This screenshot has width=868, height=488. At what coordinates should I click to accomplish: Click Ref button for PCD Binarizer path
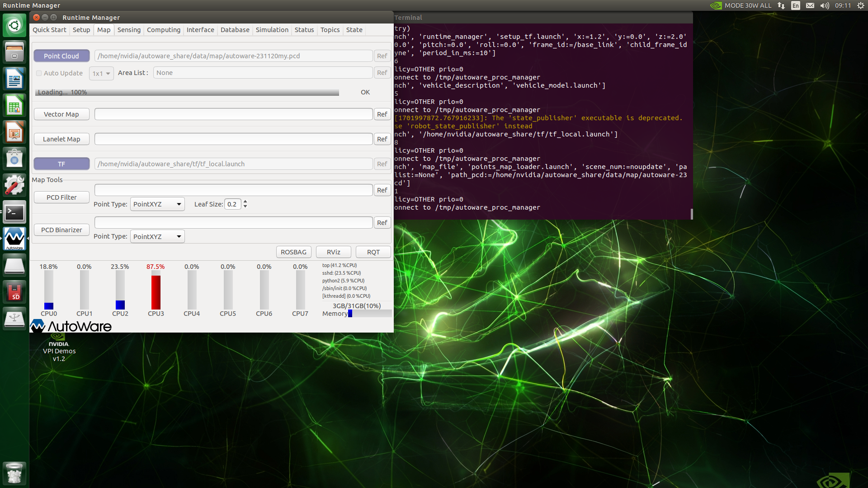pyautogui.click(x=382, y=223)
